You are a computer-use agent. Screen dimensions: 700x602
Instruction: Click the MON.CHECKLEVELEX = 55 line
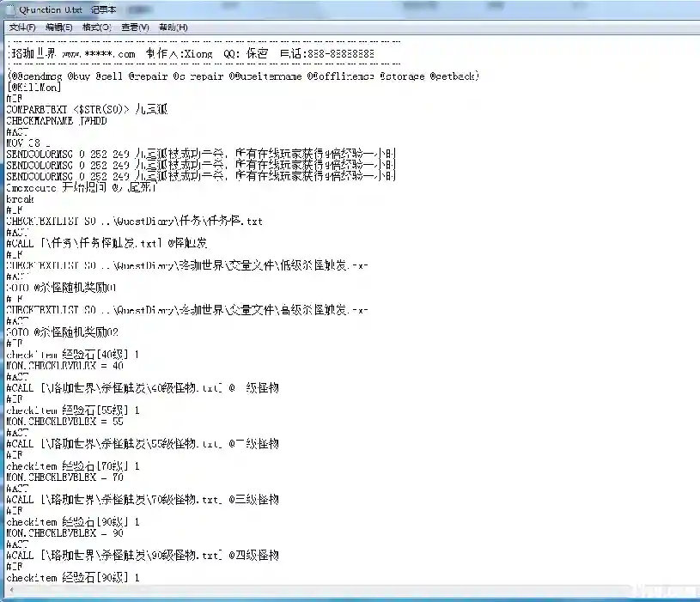tap(65, 422)
